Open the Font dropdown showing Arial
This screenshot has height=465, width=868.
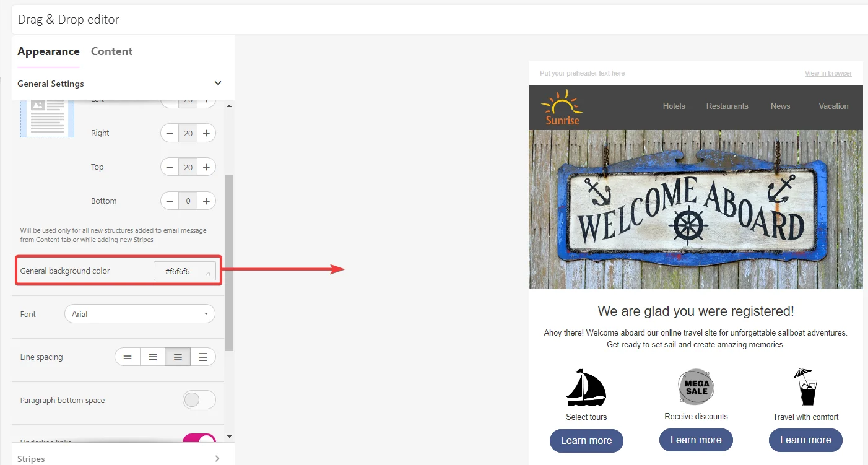[x=140, y=314]
